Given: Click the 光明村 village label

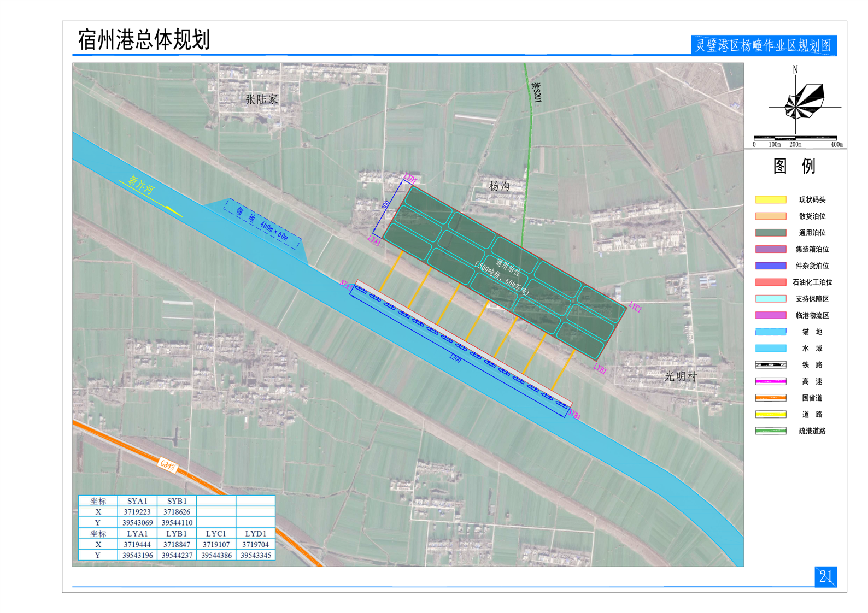Looking at the screenshot, I should click(681, 376).
